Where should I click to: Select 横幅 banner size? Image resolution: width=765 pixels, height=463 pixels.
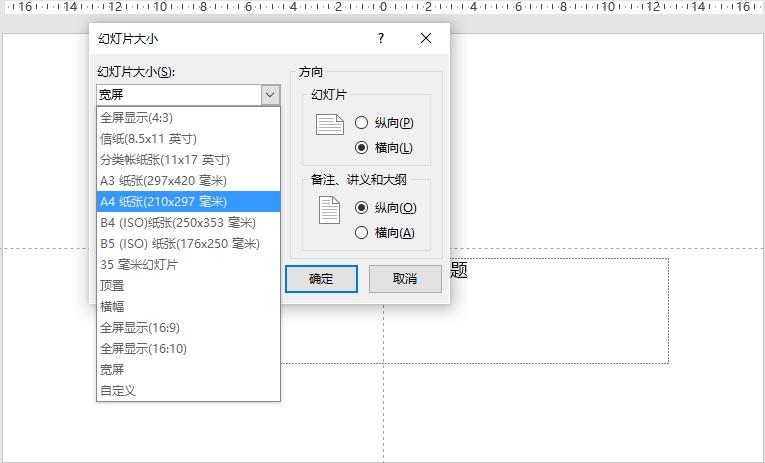[188, 306]
